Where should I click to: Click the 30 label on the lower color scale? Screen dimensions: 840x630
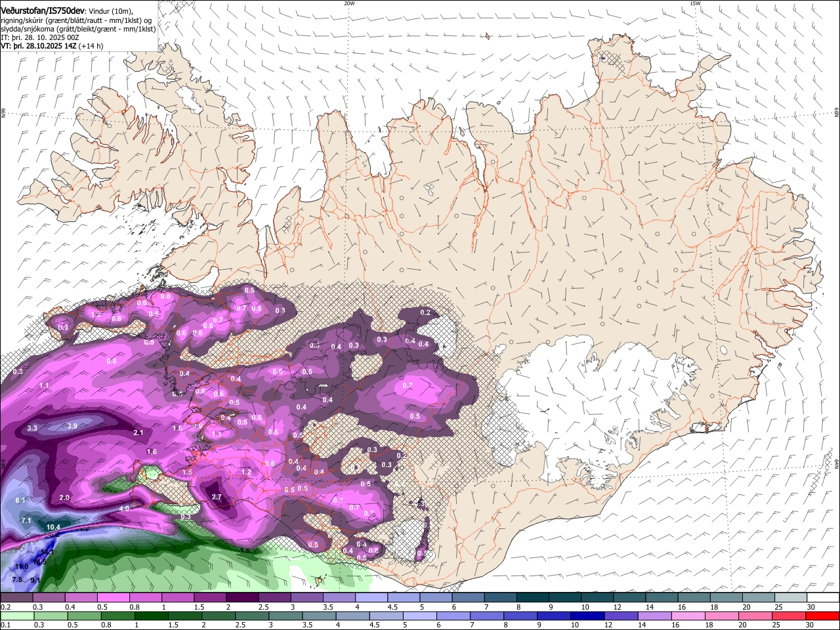pos(811,625)
